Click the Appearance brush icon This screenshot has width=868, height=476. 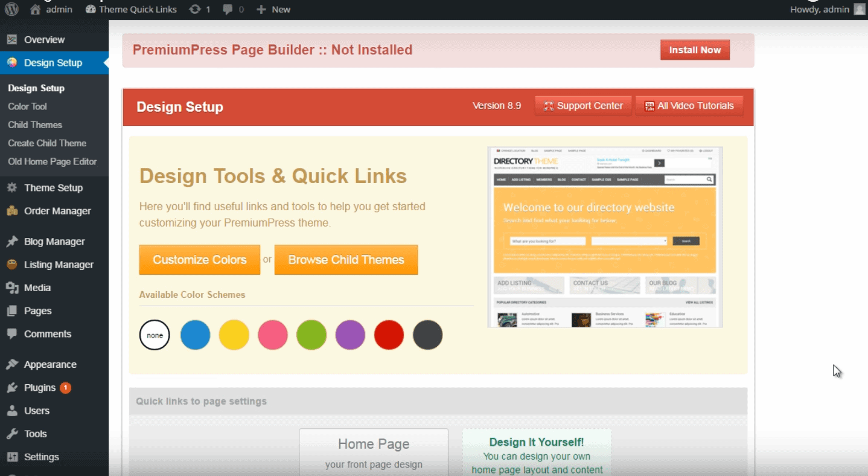pos(11,364)
